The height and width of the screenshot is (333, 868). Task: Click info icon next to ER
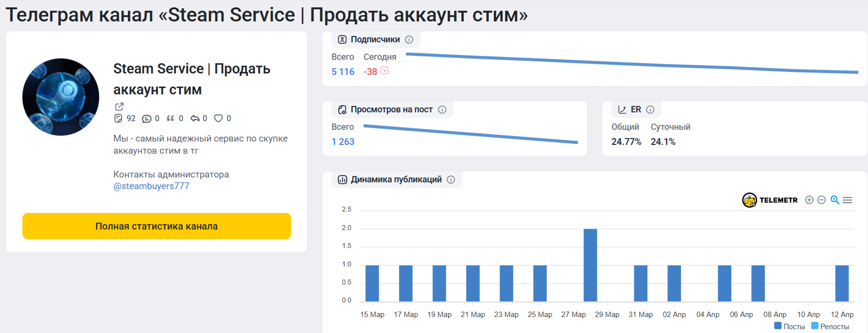point(650,109)
